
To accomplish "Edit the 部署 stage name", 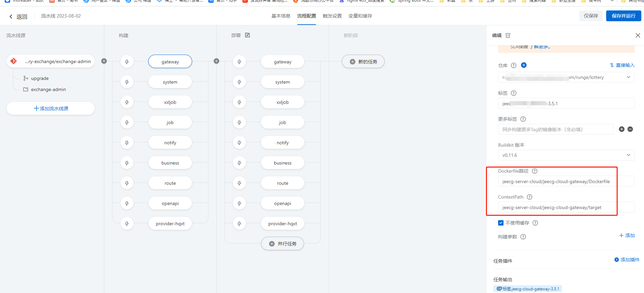I will coord(248,35).
